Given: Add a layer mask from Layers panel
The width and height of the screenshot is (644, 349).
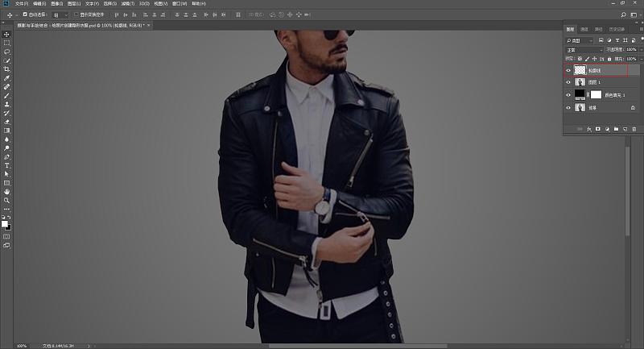Looking at the screenshot, I should pos(598,129).
